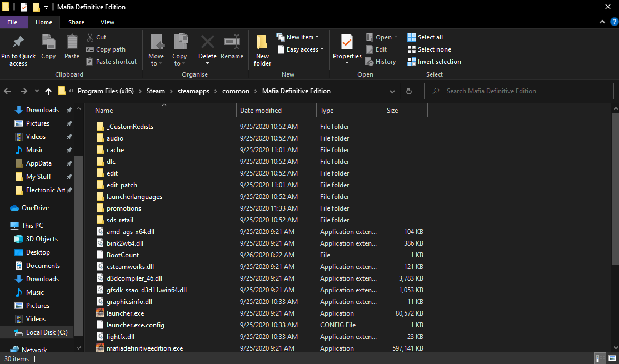Click Invert selection button

tap(434, 62)
